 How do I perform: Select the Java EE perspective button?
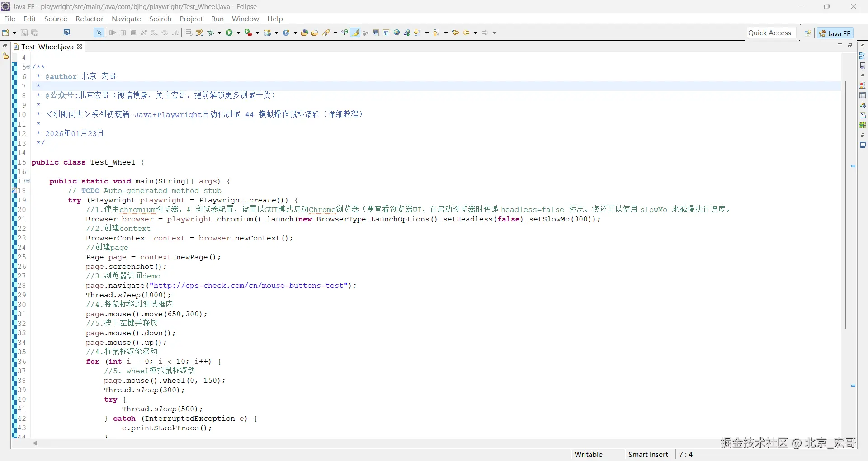click(835, 33)
